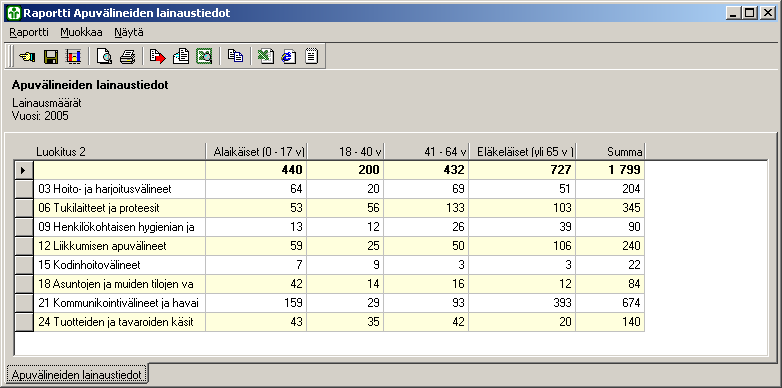The width and height of the screenshot is (782, 388).
Task: Click the 18 - 40 v column header
Action: [x=345, y=152]
